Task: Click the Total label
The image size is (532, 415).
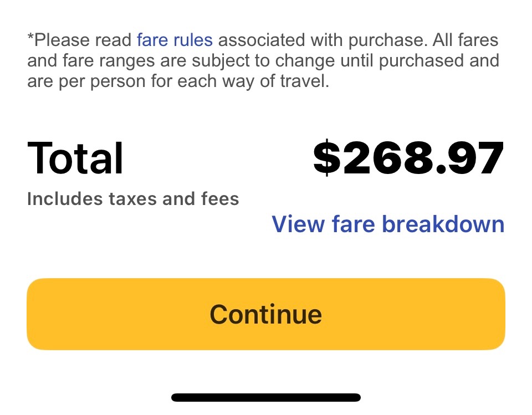Action: 75,158
